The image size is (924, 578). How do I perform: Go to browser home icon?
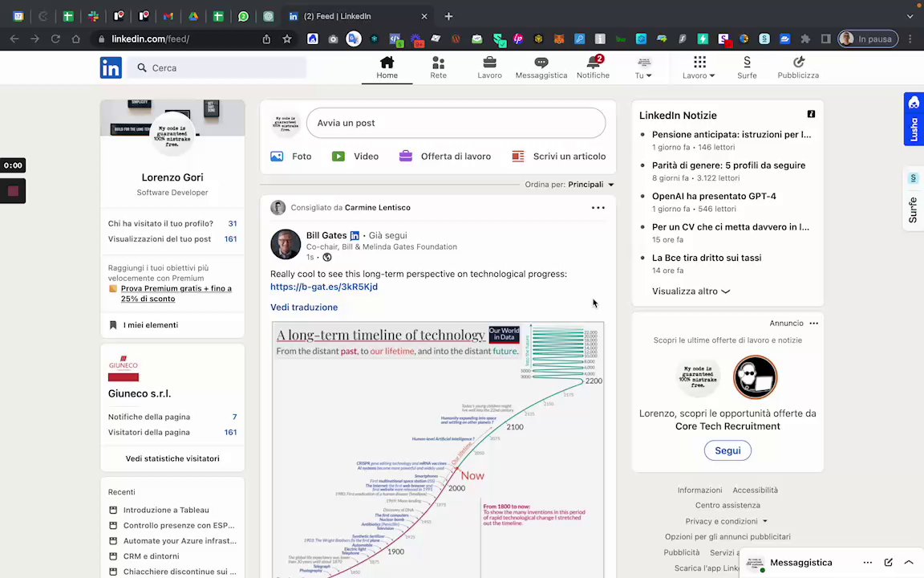pos(75,39)
